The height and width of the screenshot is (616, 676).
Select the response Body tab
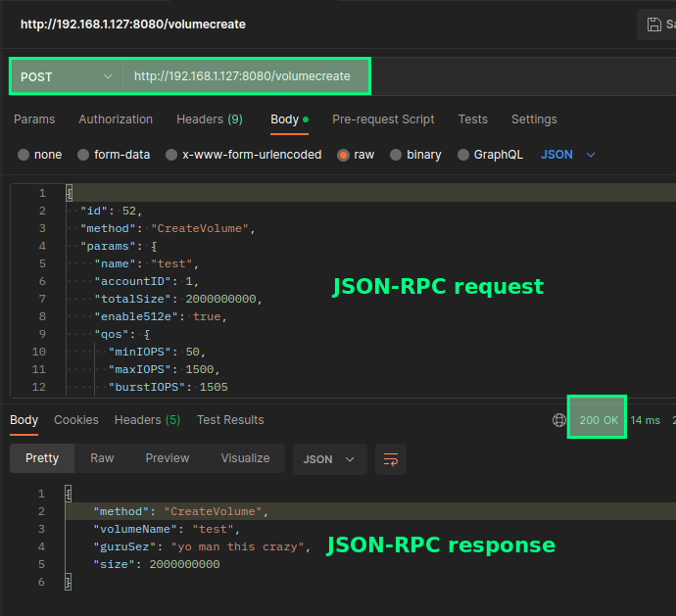click(24, 420)
